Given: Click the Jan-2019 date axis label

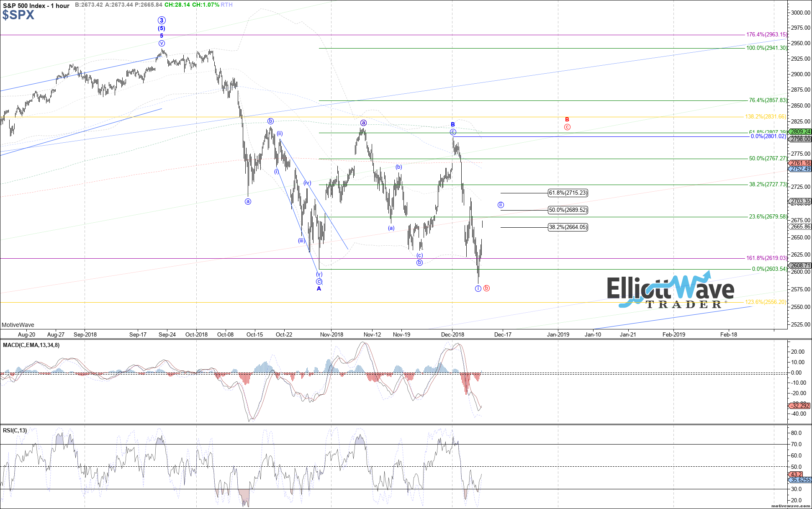Looking at the screenshot, I should tap(558, 334).
